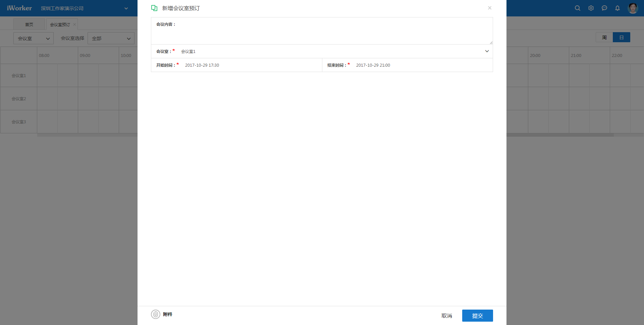Edit the 结束时间 field
The image size is (644, 325).
(408, 65)
